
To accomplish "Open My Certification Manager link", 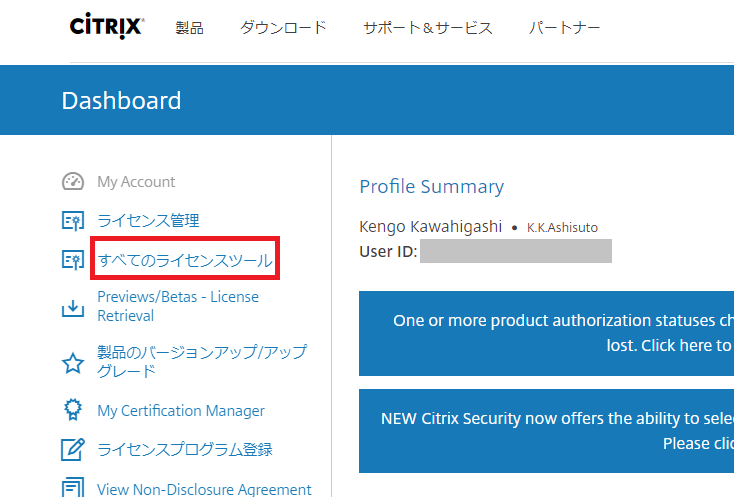I will click(181, 411).
